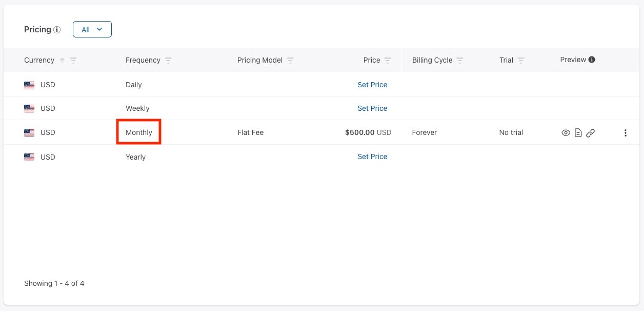Viewport: 644px width, 311px height.
Task: Open the Trial column filter icon
Action: click(521, 60)
